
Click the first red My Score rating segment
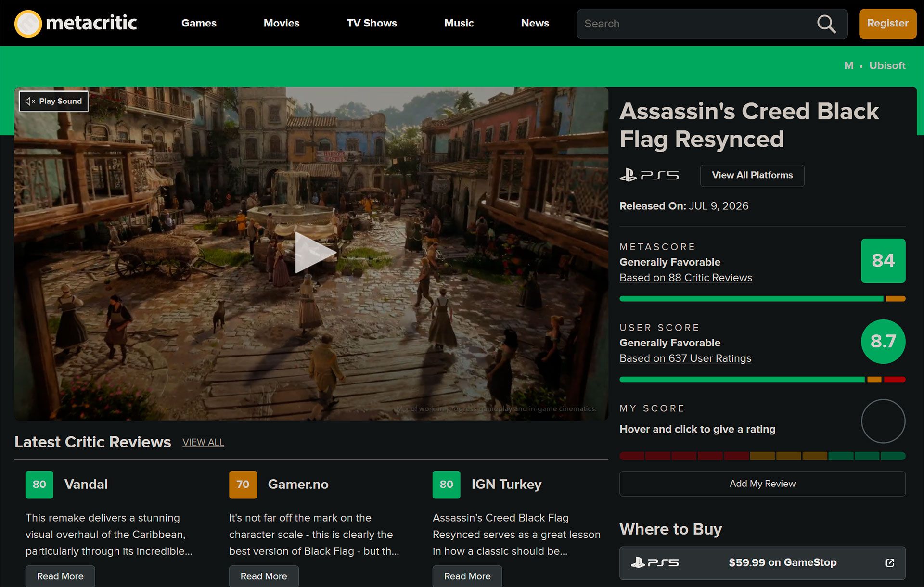pos(632,456)
